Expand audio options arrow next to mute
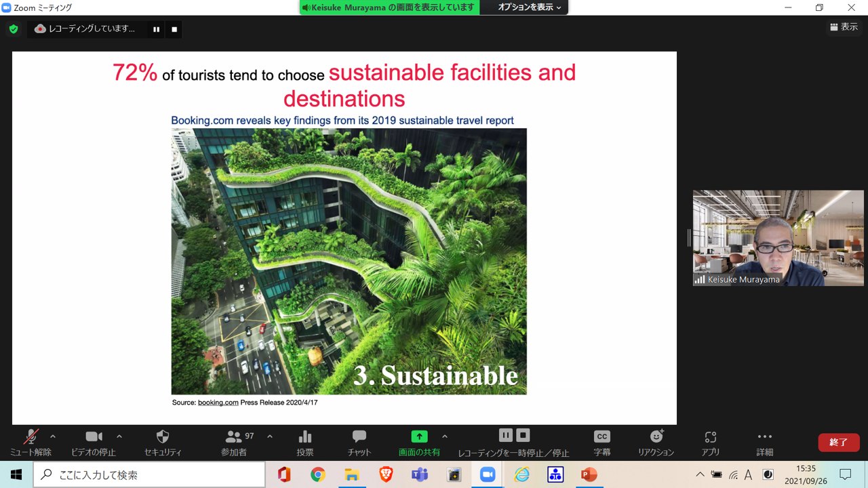The width and height of the screenshot is (868, 488). click(x=53, y=436)
